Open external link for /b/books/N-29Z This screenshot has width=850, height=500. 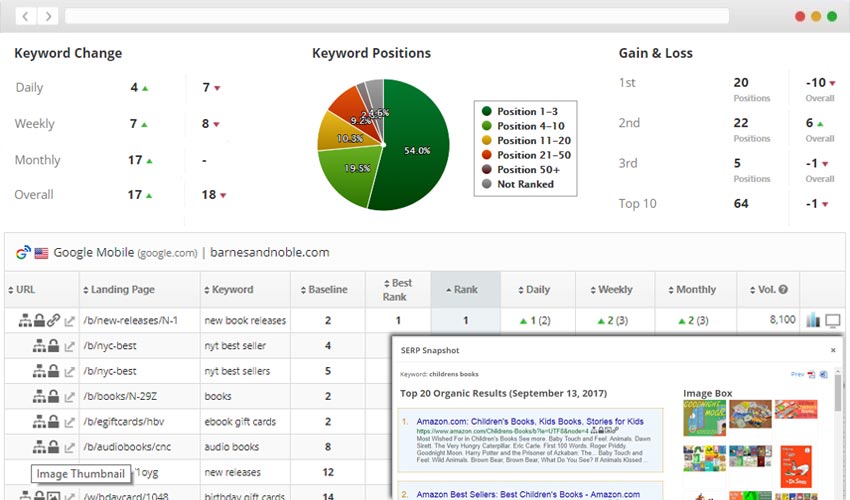[x=69, y=396]
